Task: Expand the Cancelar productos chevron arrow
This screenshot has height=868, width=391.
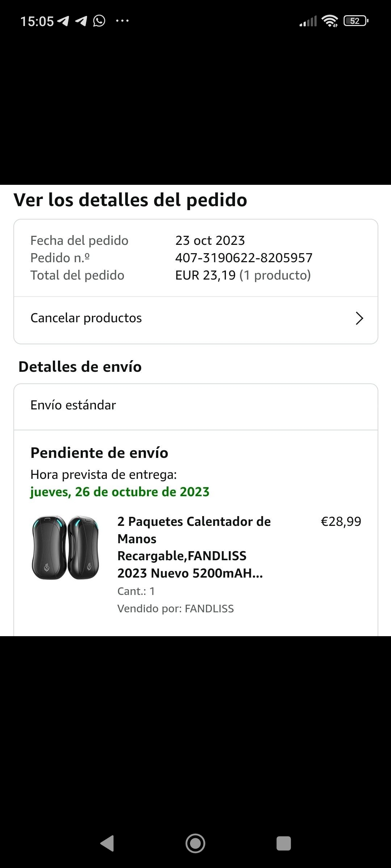Action: (x=359, y=318)
